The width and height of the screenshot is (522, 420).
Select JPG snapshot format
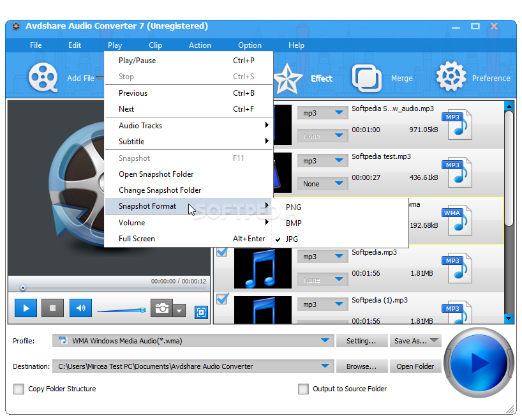340,239
